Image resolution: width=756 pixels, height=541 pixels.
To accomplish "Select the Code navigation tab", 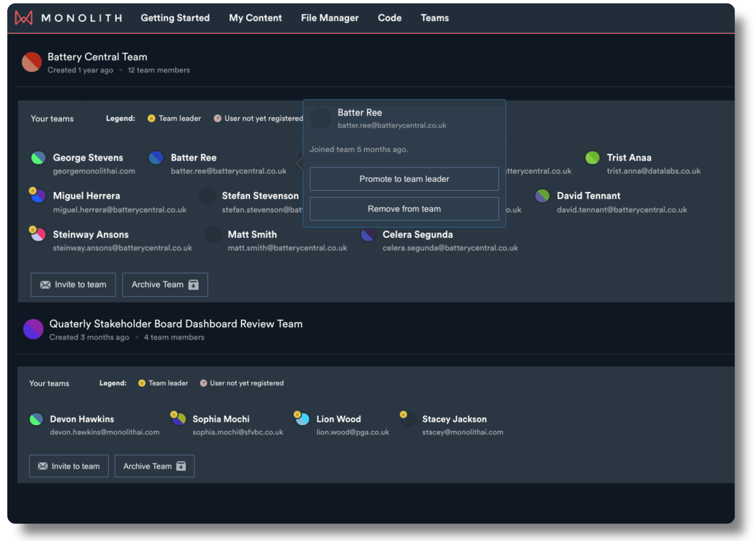I will click(x=388, y=17).
